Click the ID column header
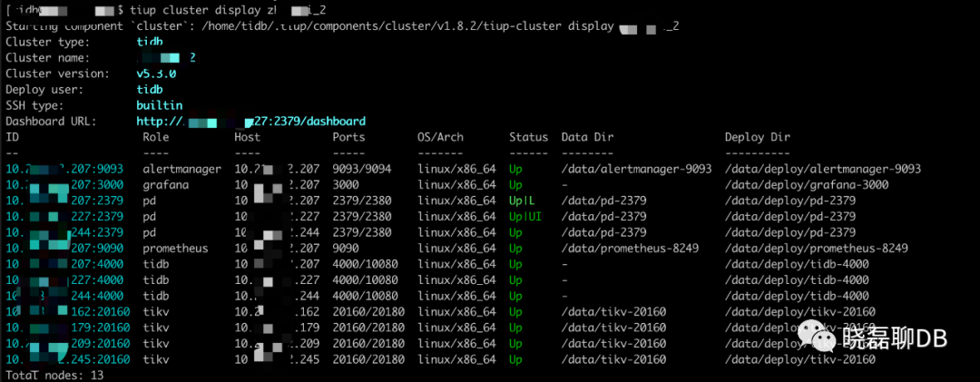Image resolution: width=980 pixels, height=382 pixels. (13, 137)
